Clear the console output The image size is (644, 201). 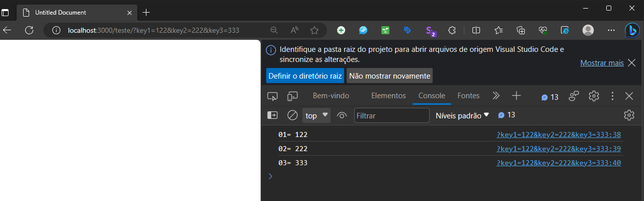[x=292, y=115]
